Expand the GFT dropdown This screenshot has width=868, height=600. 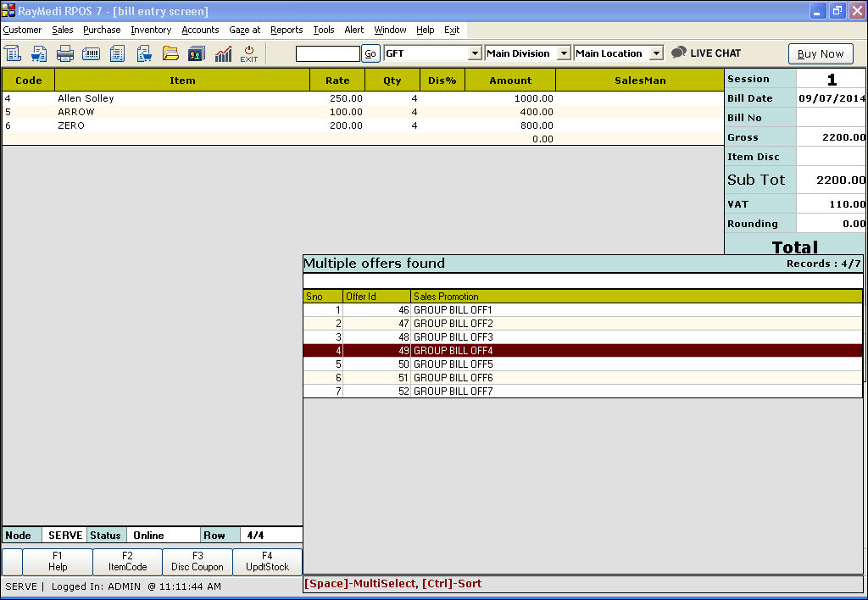475,53
